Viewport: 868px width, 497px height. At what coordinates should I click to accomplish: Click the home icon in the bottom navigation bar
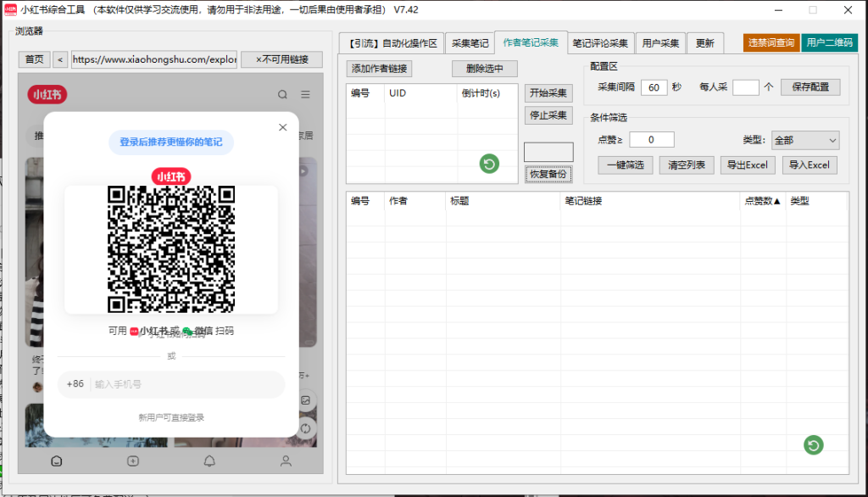(55, 461)
